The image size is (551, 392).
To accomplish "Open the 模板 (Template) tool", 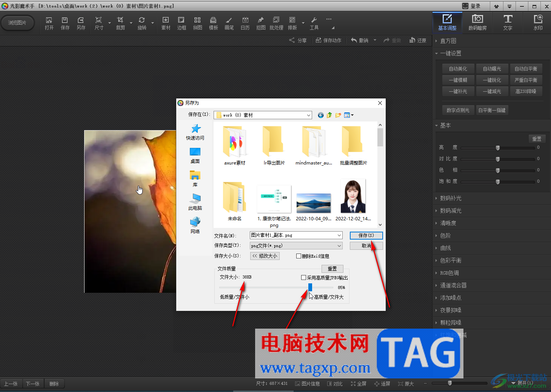I will point(213,23).
